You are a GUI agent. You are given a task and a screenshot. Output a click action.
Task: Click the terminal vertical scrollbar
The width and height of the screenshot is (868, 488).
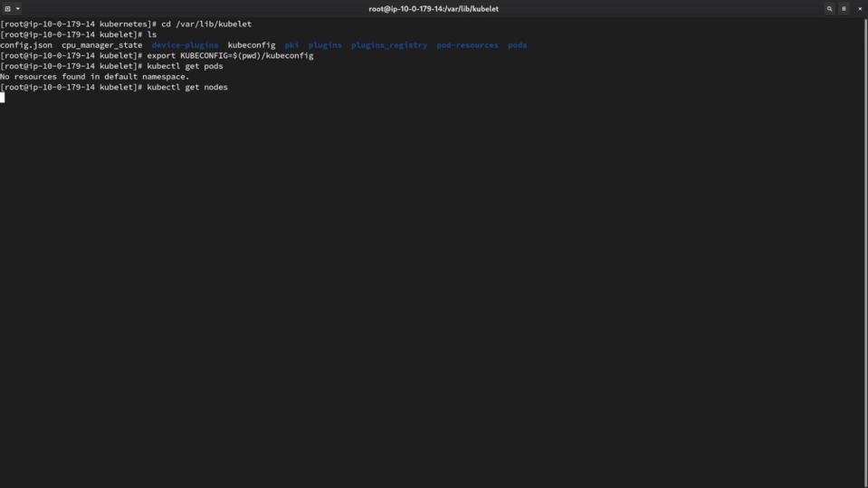click(x=866, y=253)
